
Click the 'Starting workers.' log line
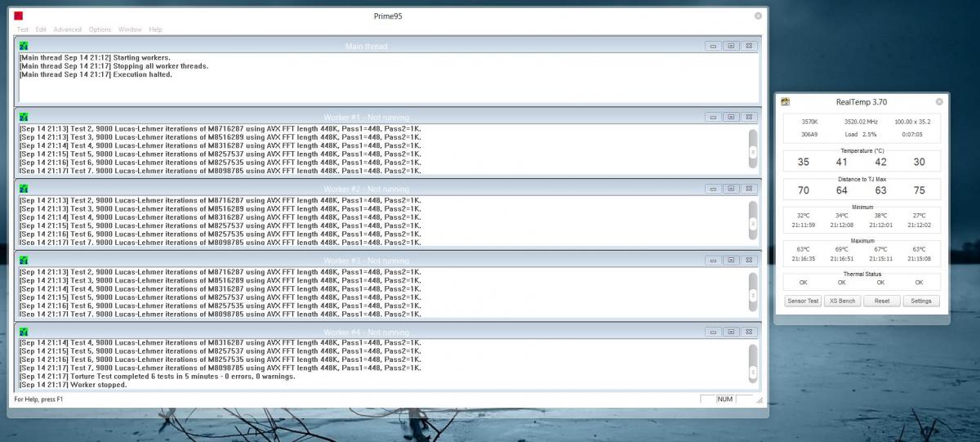pyautogui.click(x=95, y=58)
